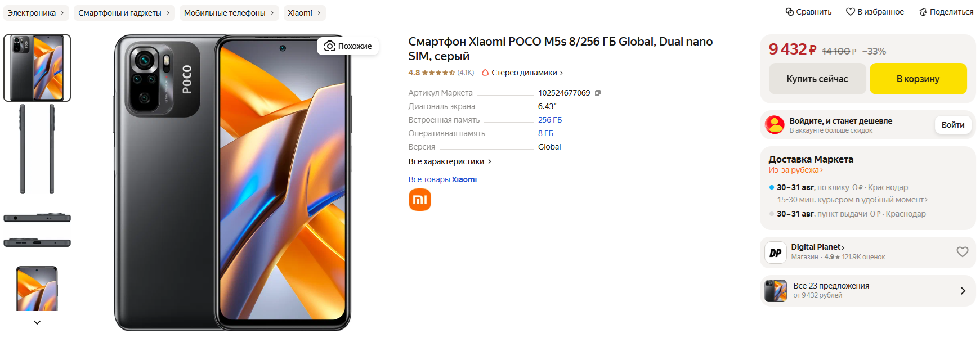Click the Compare (Сравнить) icon

pyautogui.click(x=790, y=12)
